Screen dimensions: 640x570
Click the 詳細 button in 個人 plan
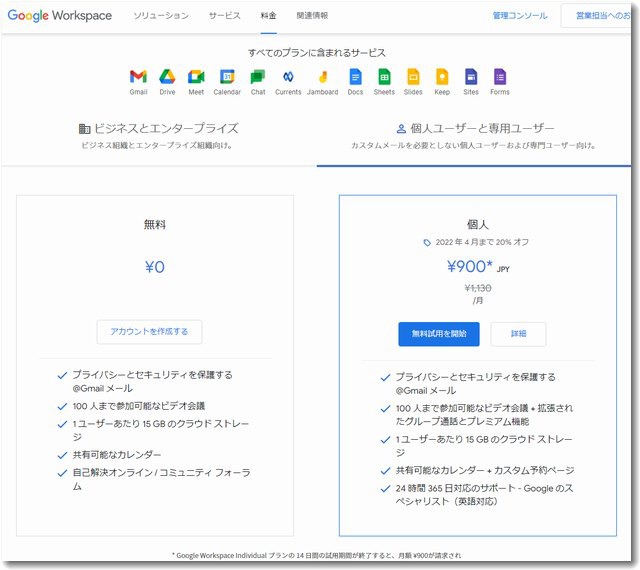[x=518, y=334]
